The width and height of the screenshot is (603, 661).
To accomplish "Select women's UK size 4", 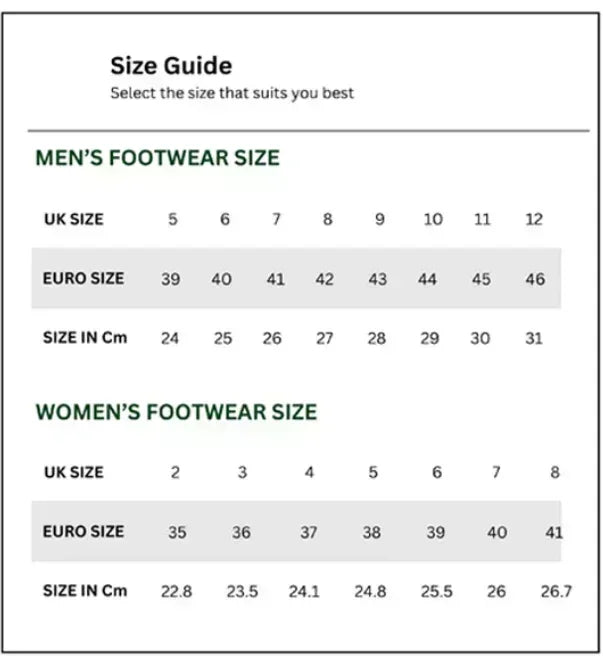I will click(x=309, y=472).
